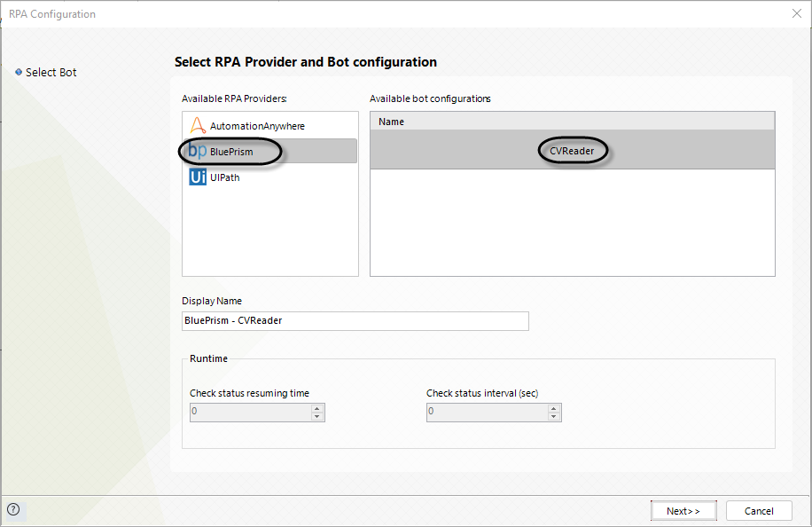Click the Check status interval (sec) label
This screenshot has width=812, height=527.
482,393
